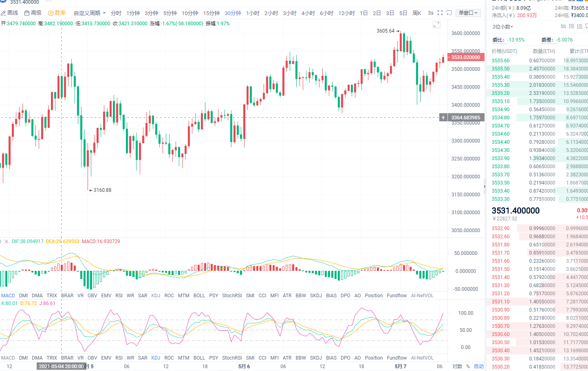Open the 胜率 win rate tool
Screen dimensions: 588x371
[57, 13]
